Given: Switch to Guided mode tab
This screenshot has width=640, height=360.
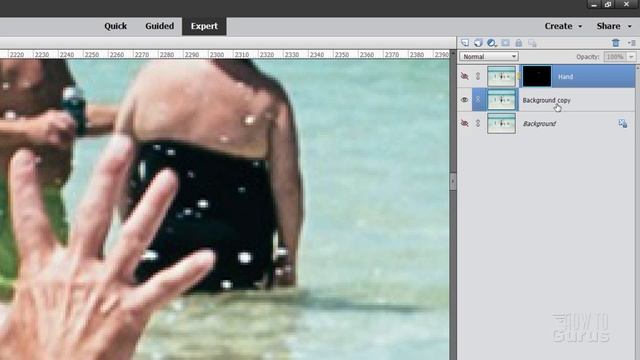Looking at the screenshot, I should pos(160,26).
